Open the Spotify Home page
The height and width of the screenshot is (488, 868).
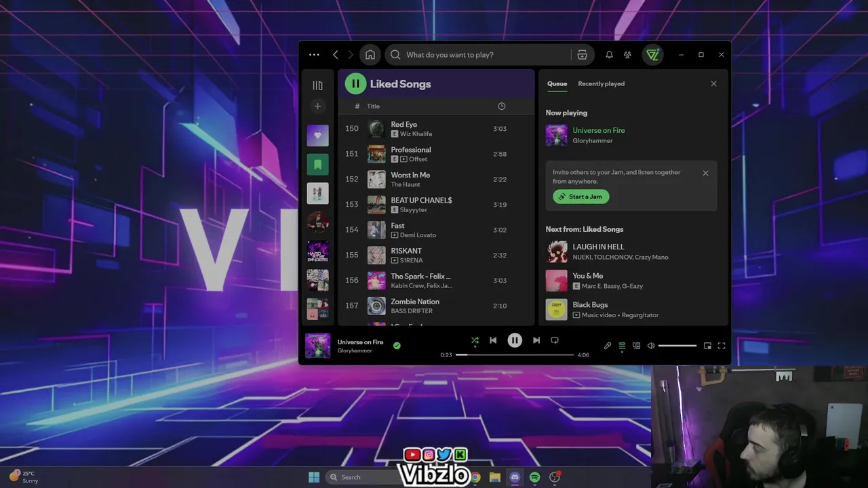[x=370, y=55]
